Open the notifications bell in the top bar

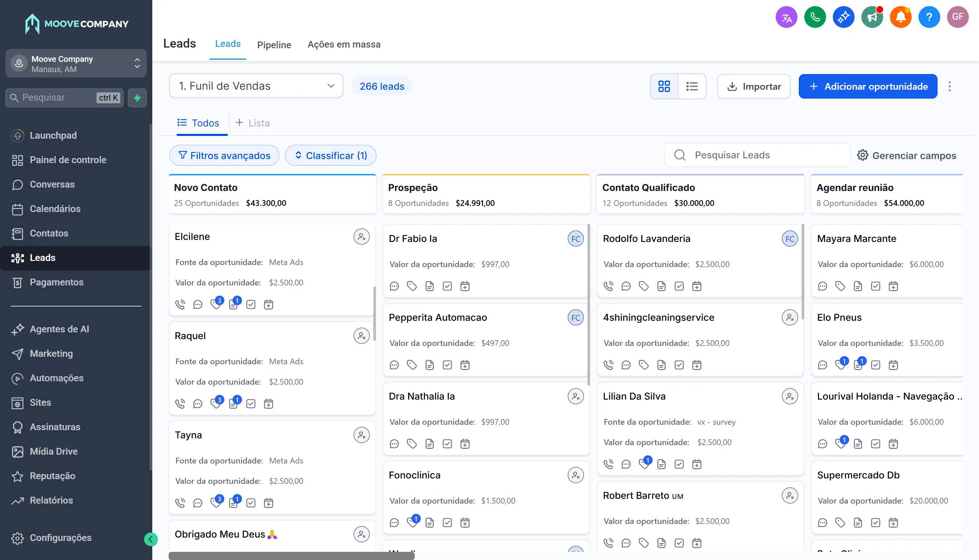900,17
